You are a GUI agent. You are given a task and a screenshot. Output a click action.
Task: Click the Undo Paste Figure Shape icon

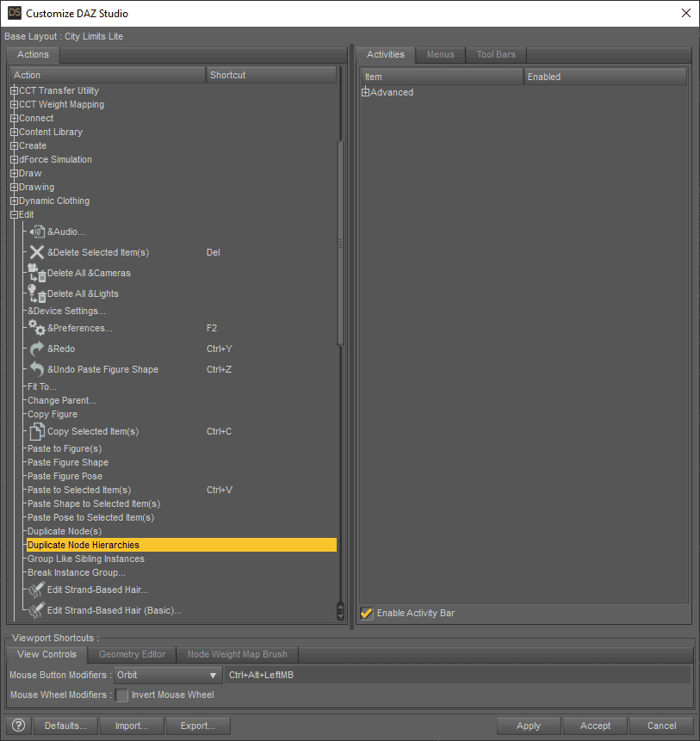(36, 369)
